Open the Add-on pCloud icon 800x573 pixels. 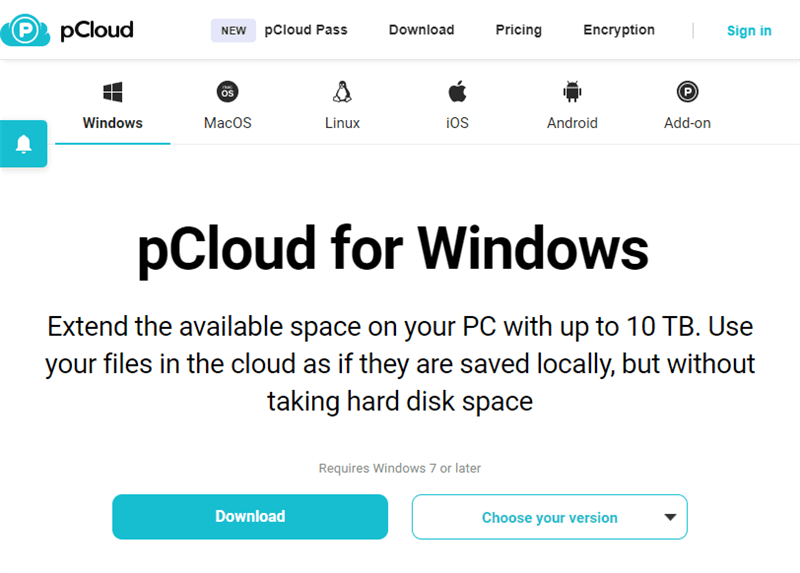[x=687, y=92]
